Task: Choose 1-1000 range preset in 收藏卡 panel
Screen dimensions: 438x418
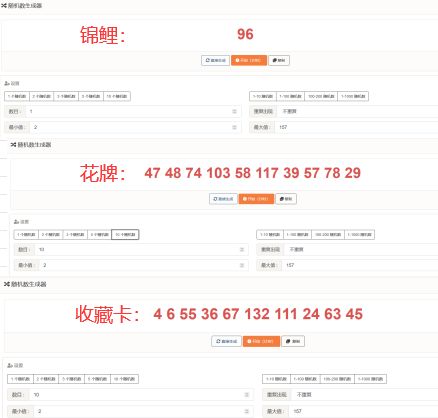Action: click(370, 379)
